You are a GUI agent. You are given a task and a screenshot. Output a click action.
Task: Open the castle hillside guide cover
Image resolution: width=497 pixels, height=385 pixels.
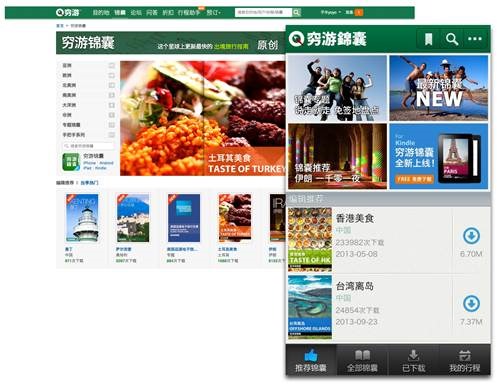pyautogui.click(x=133, y=218)
